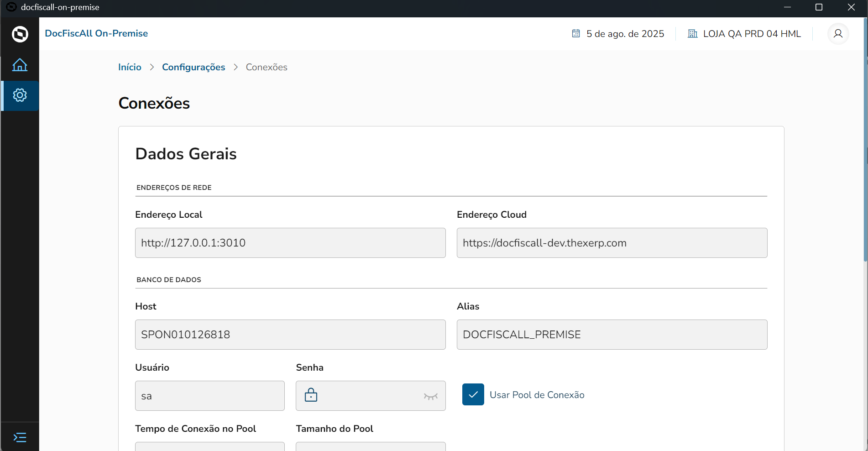Select store LOJA QA PRD 04 HML
The width and height of the screenshot is (868, 451).
click(752, 34)
